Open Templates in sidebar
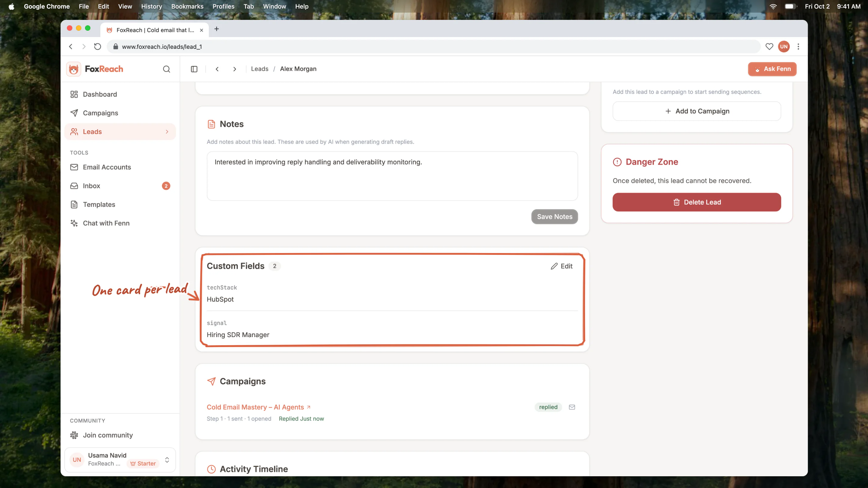 pyautogui.click(x=120, y=205)
